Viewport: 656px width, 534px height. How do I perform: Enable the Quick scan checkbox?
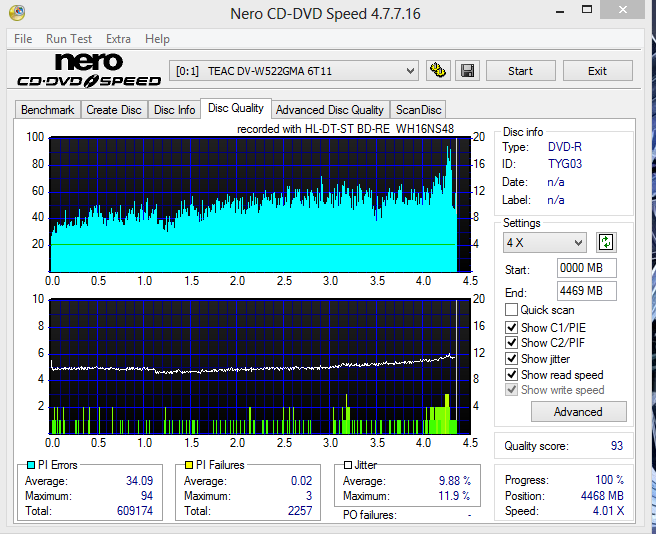[511, 310]
